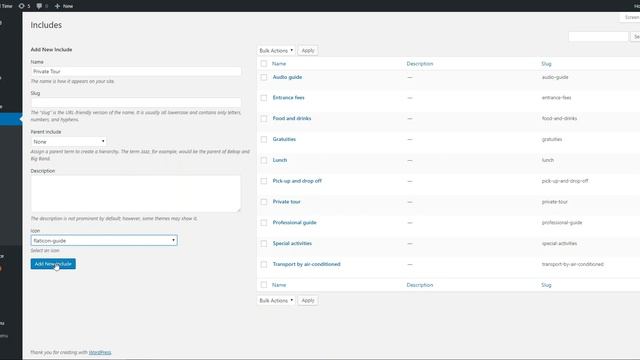Click the bottom Apply button
The height and width of the screenshot is (360, 640).
308,300
